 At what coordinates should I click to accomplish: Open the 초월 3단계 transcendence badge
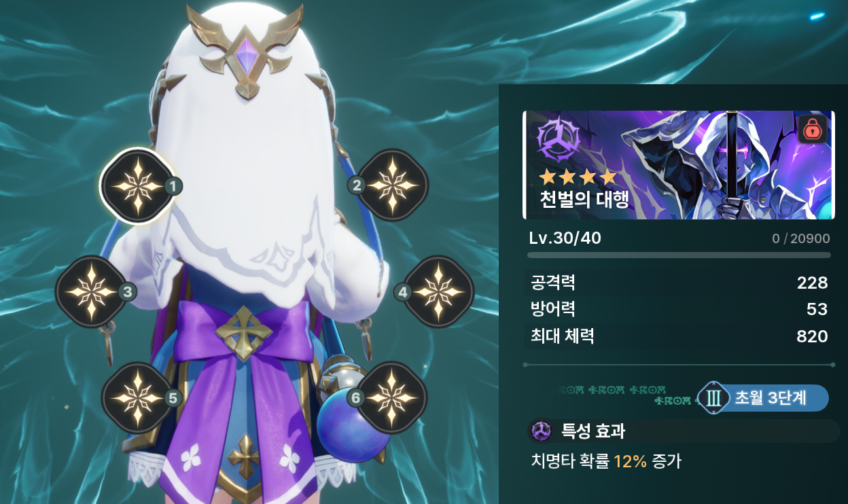point(763,398)
